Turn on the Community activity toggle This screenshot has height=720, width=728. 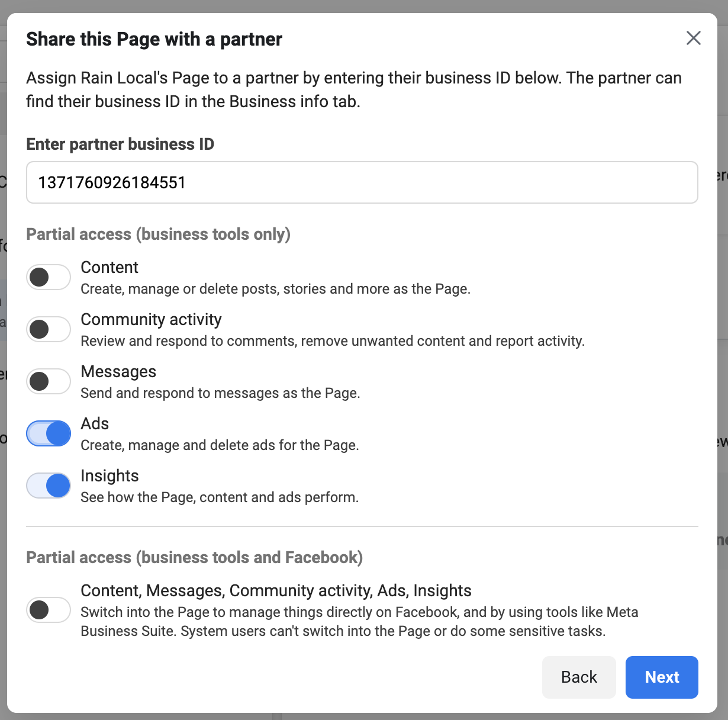point(49,329)
